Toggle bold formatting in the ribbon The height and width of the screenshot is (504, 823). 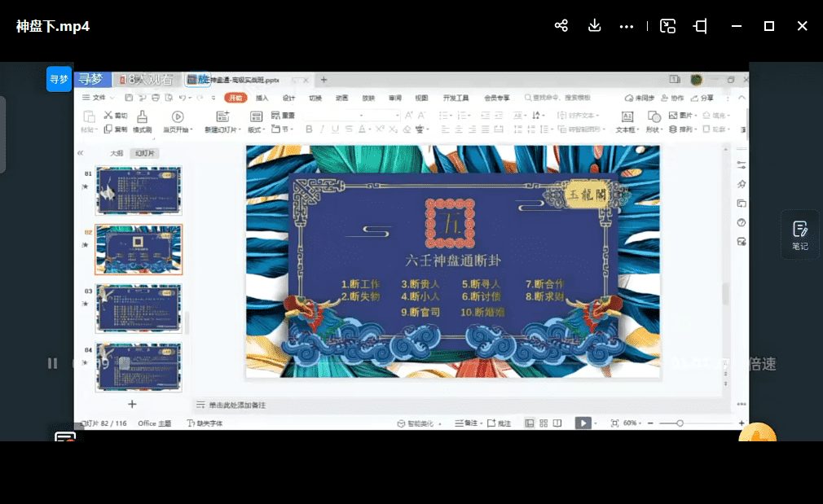point(309,129)
